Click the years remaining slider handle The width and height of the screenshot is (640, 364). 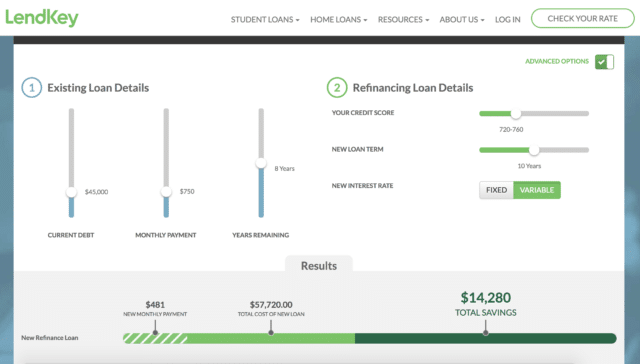[261, 164]
